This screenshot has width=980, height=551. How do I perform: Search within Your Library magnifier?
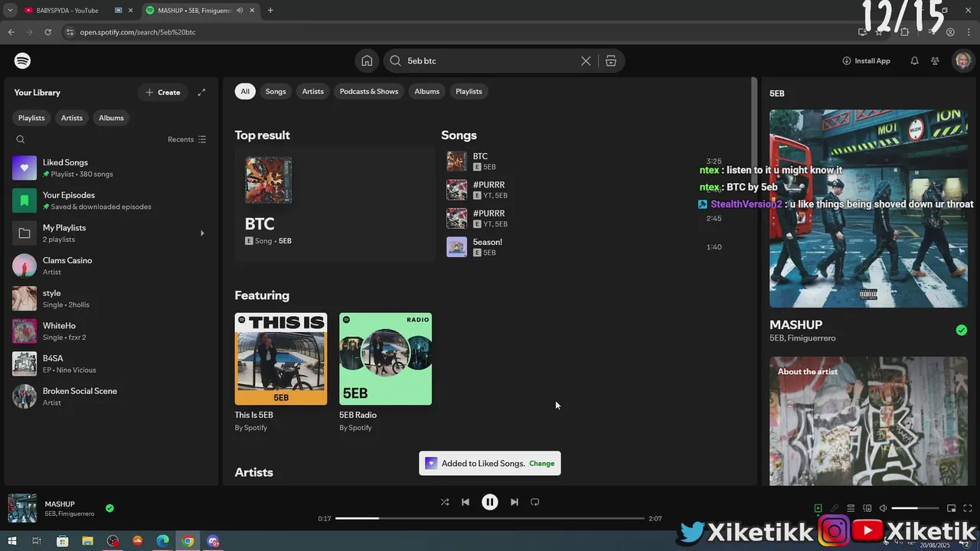[x=21, y=139]
